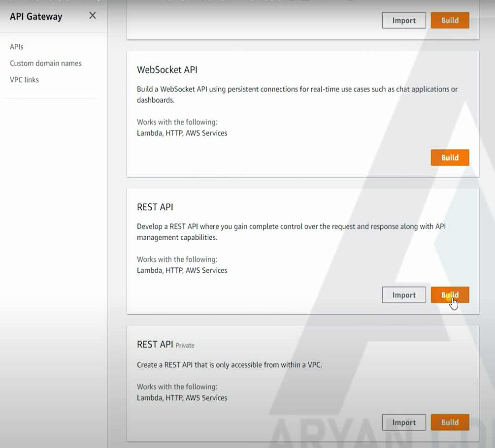Click the WebSocket persistent connections description

pos(297,95)
